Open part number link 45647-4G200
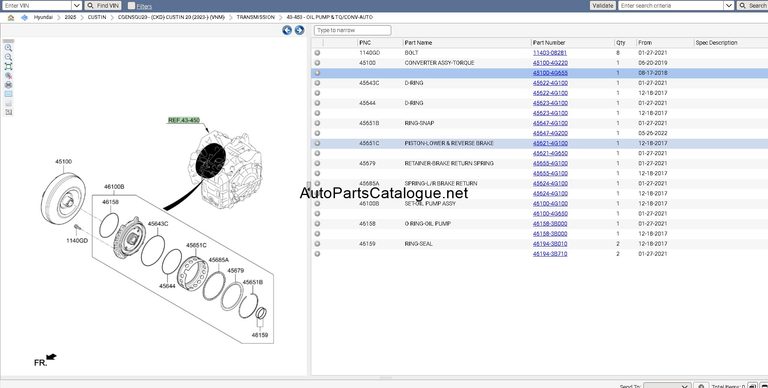 click(x=550, y=133)
